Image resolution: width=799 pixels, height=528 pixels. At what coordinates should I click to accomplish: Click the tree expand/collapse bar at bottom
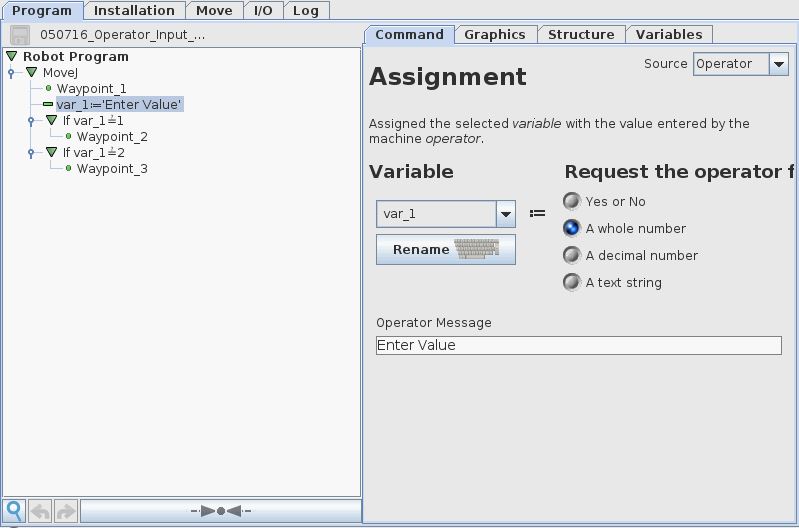tap(221, 511)
